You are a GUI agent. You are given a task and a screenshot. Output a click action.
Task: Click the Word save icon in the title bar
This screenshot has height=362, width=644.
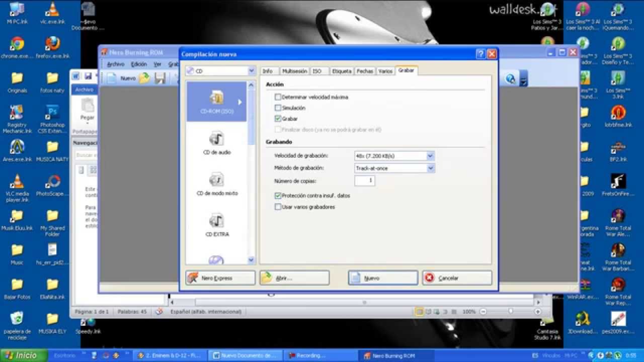[x=88, y=76]
